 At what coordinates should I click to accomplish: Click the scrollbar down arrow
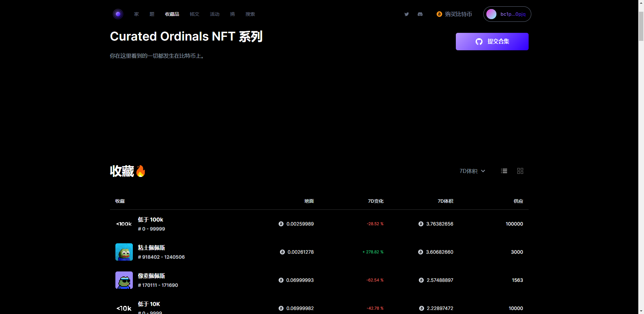pos(641,311)
